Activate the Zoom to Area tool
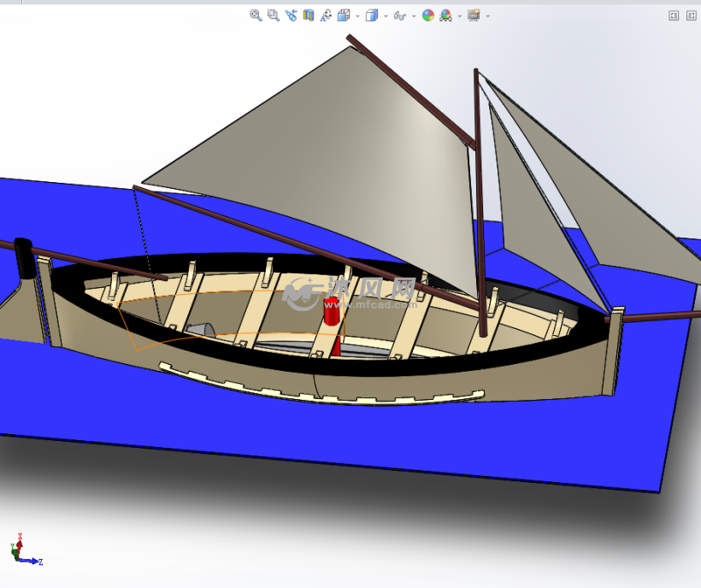This screenshot has width=701, height=588. (x=273, y=15)
